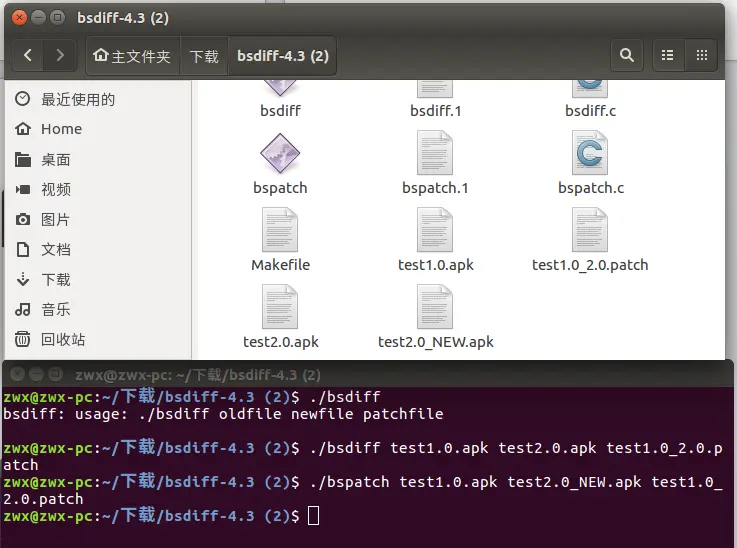Click the camera icon beside 图片

click(23, 219)
